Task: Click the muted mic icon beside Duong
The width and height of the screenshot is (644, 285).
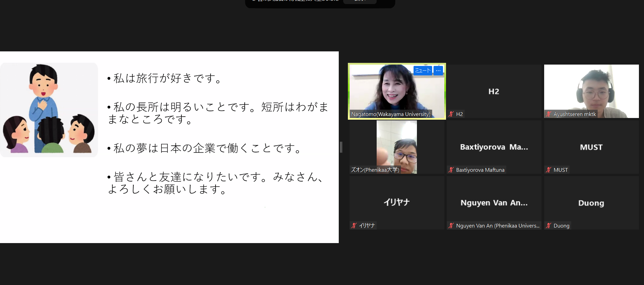Action: pyautogui.click(x=549, y=225)
